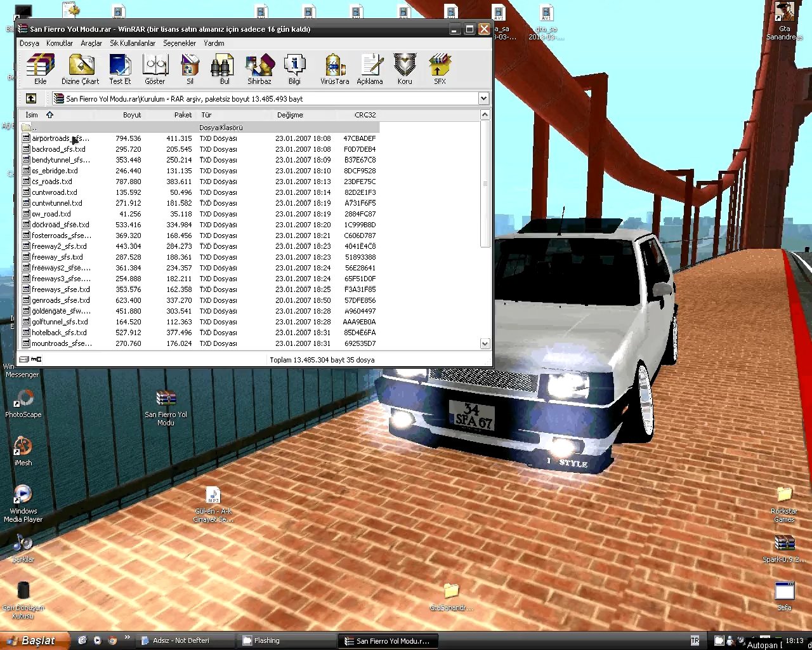The height and width of the screenshot is (650, 812).
Task: Select the Gta San Andreas desktop shortcut
Action: click(x=785, y=22)
